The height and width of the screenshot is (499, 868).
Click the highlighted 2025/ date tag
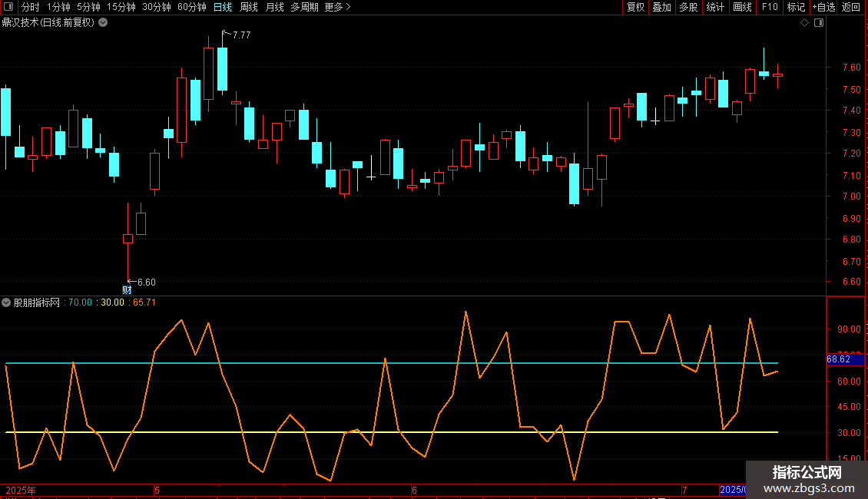click(x=732, y=490)
